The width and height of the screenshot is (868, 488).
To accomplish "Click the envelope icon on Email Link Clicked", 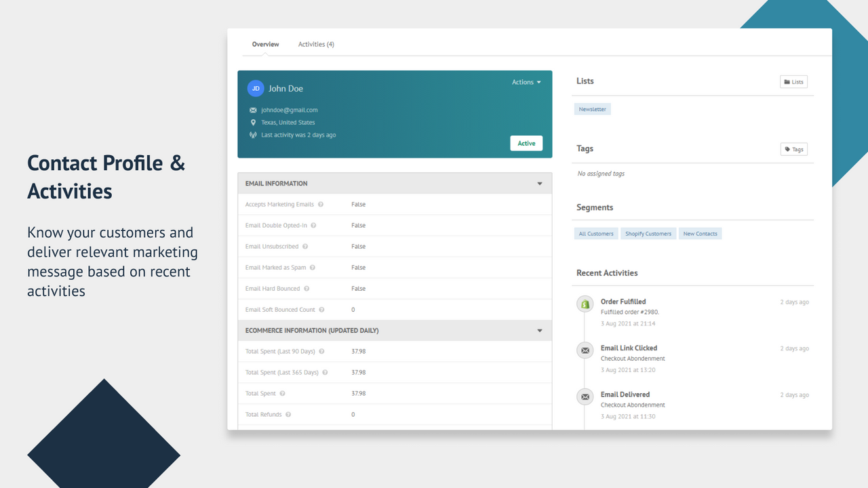I will click(x=585, y=350).
